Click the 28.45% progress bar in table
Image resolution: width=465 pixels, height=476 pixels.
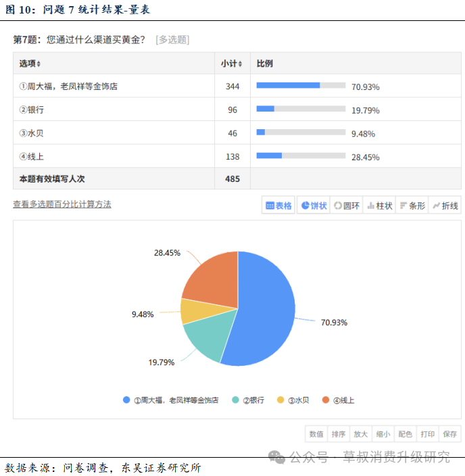[x=301, y=156]
